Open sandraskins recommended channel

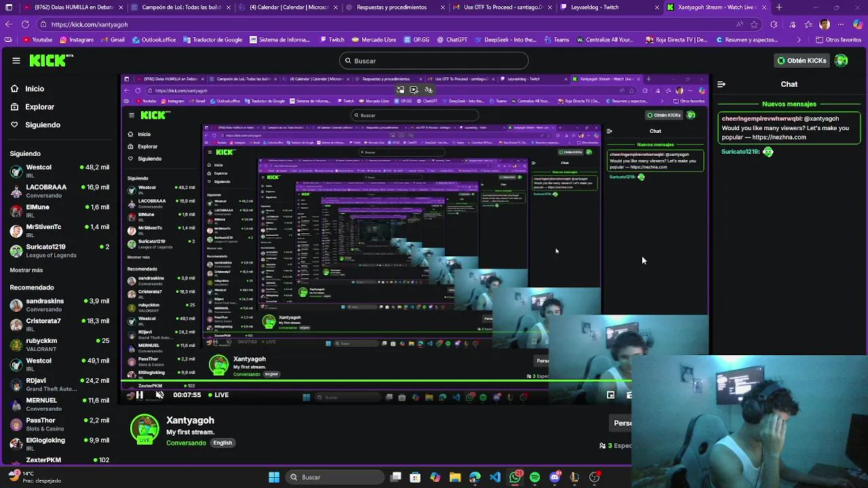60,304
